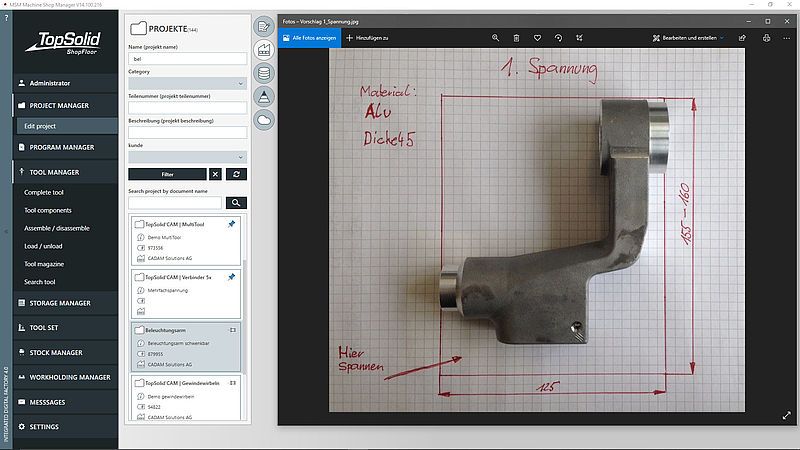
Task: Open the kunde dropdown
Action: 187,157
